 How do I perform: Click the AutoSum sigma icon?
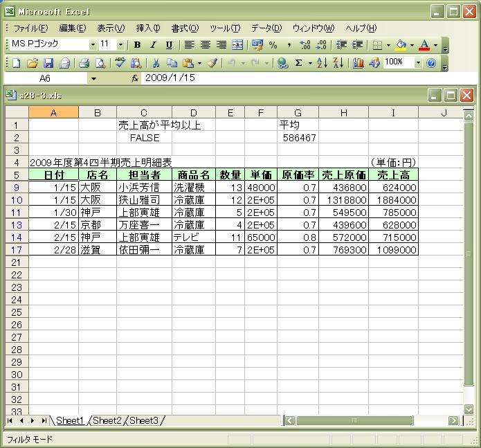(298, 63)
